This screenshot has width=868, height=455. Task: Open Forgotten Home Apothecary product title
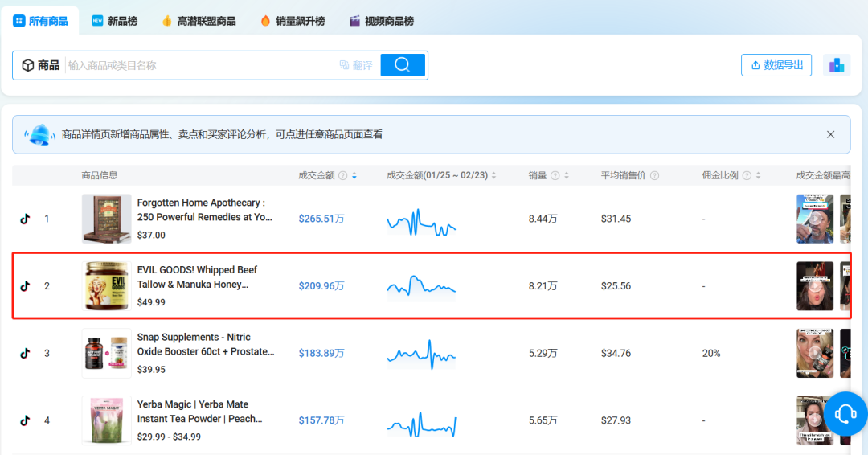(205, 210)
